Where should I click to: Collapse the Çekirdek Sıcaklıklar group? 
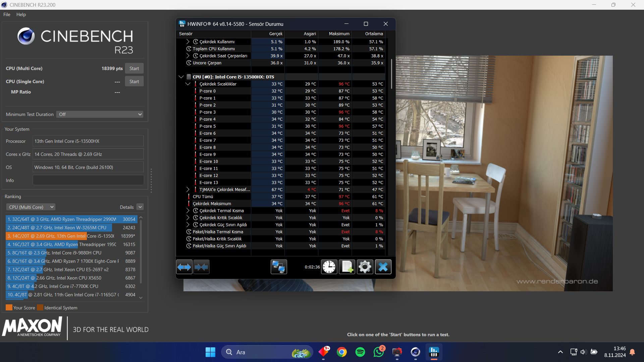(x=188, y=84)
